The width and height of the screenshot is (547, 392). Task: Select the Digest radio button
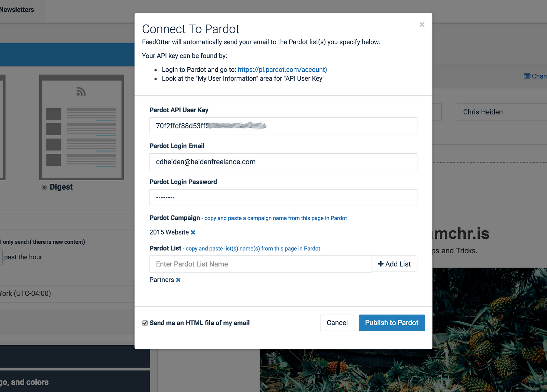(44, 187)
